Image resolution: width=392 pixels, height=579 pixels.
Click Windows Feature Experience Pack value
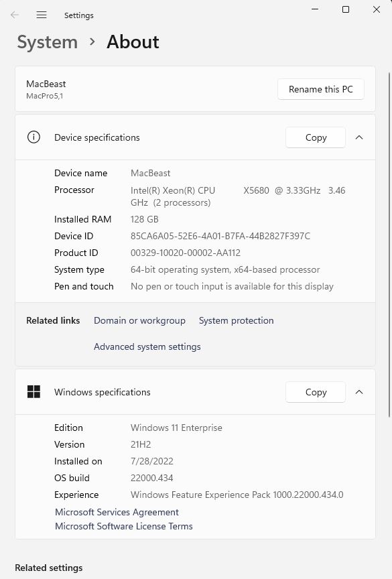237,495
